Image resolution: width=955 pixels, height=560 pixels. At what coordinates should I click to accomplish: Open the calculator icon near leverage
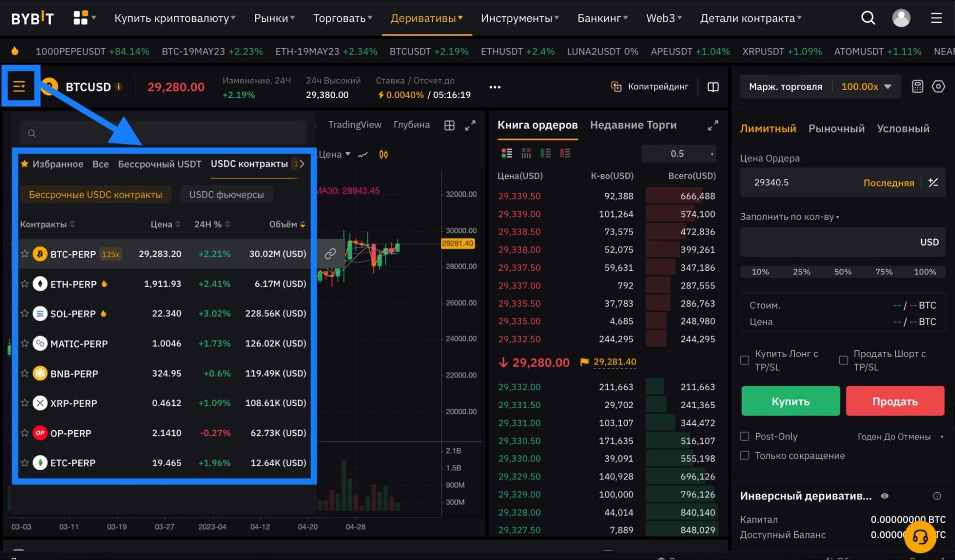coord(917,86)
